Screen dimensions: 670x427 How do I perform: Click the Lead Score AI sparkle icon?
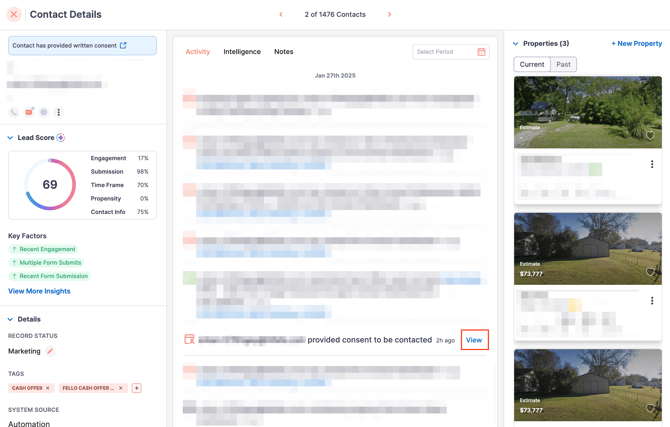tap(61, 138)
